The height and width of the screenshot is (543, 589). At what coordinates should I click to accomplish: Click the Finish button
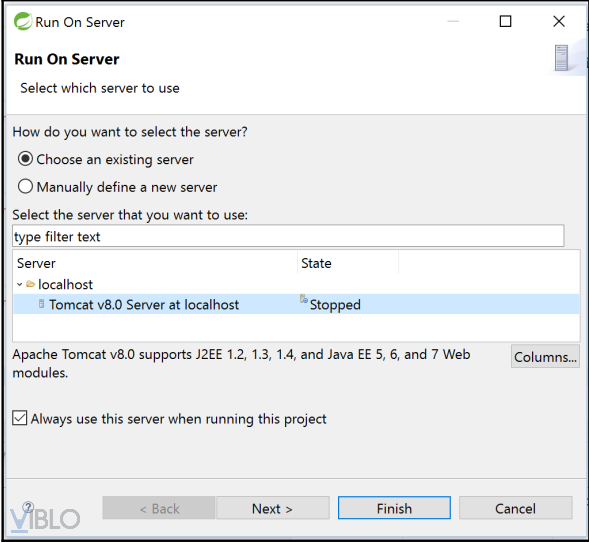click(x=394, y=508)
